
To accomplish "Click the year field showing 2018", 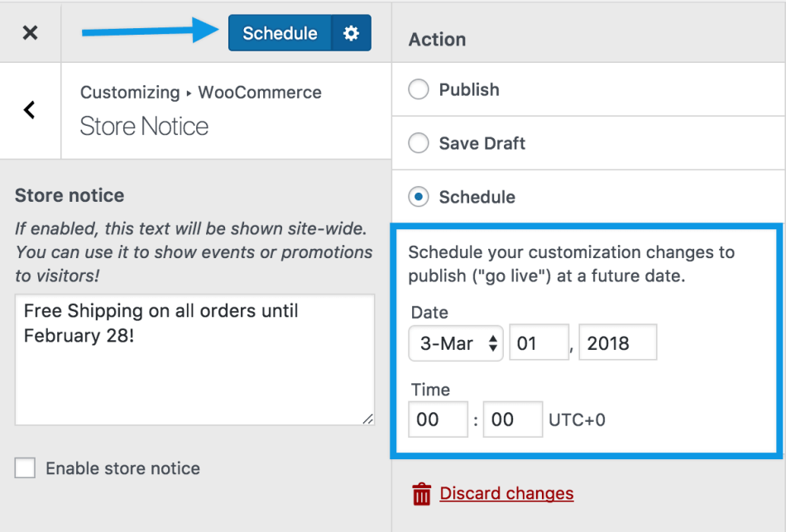I will click(x=617, y=343).
